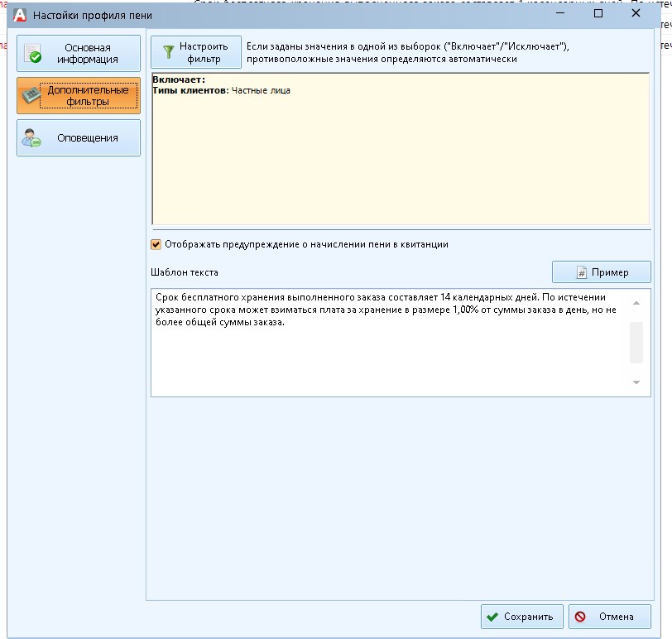Click the green checkmark icon on Сохранить
Viewport: 672px width, 639px height.
pyautogui.click(x=493, y=617)
